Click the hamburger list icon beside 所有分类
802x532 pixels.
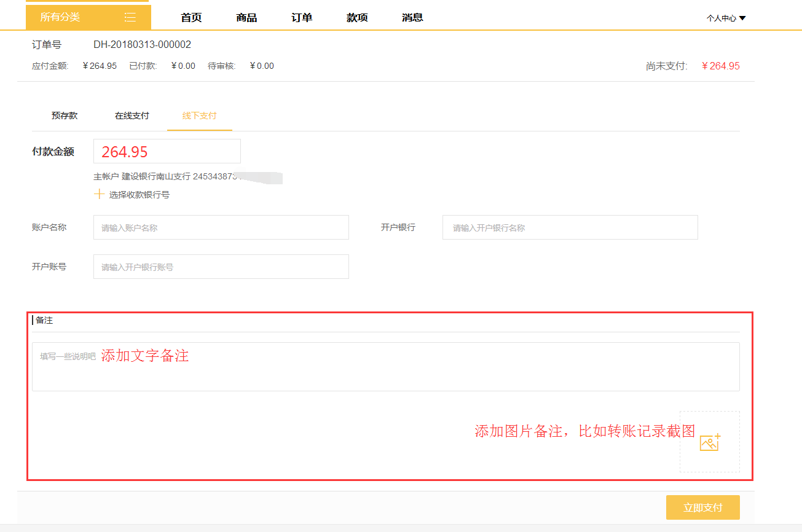tap(130, 17)
